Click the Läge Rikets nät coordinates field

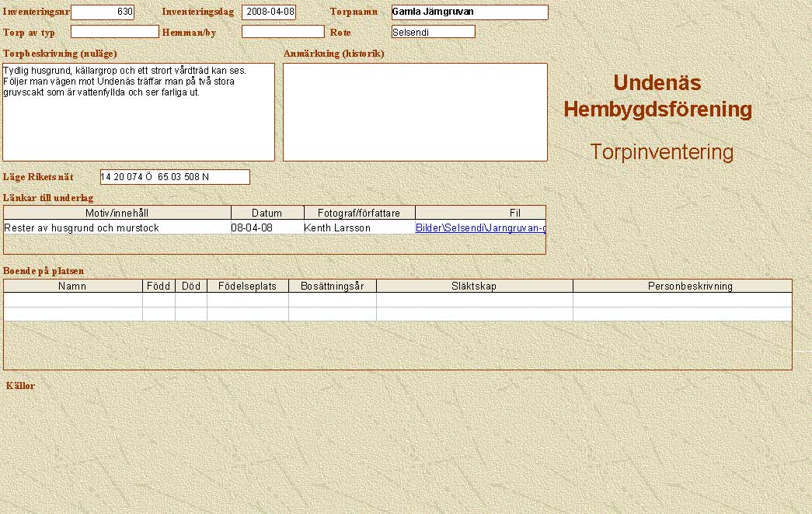(175, 177)
